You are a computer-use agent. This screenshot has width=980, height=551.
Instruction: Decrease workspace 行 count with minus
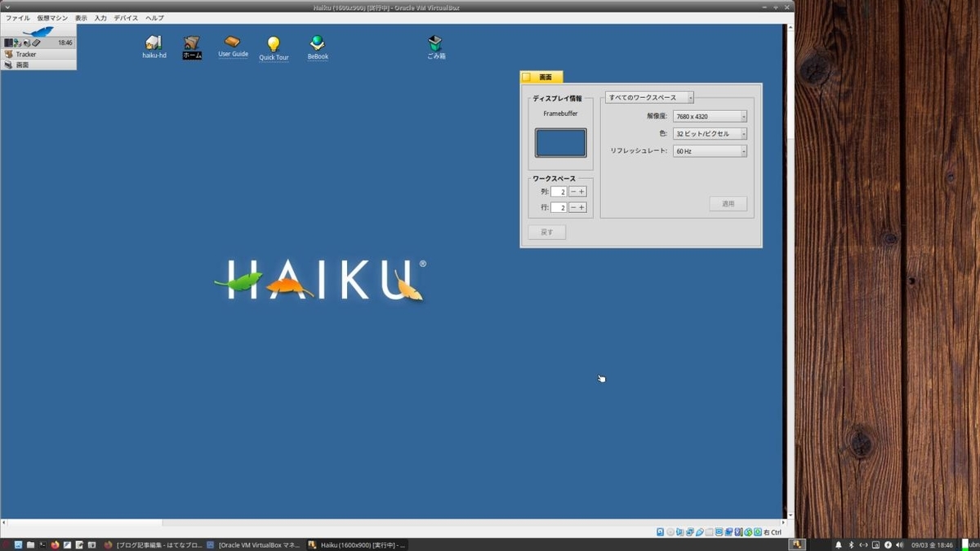[573, 207]
